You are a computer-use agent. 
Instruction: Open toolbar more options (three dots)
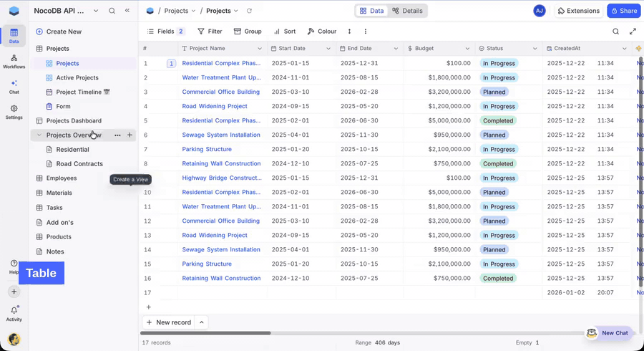pyautogui.click(x=365, y=32)
